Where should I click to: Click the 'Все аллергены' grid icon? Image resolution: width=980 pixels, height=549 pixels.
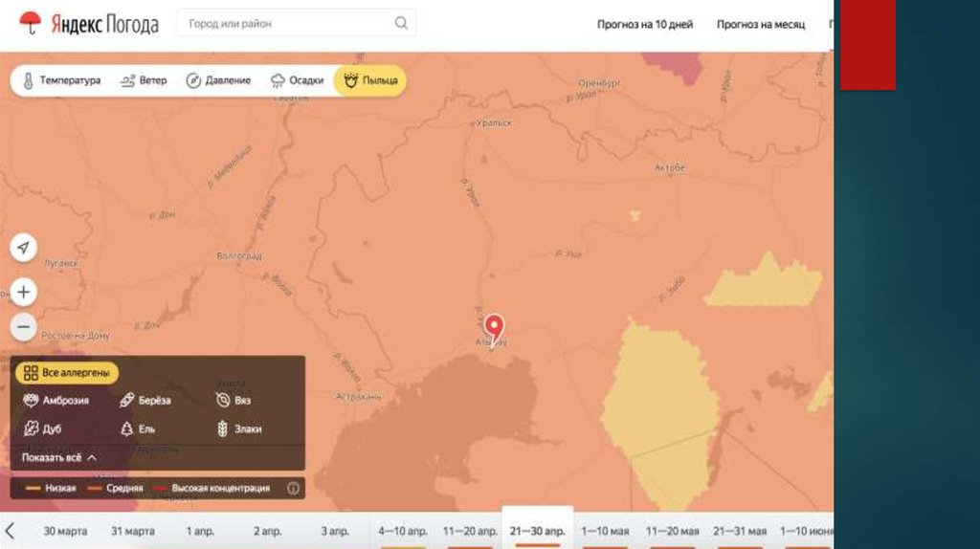coord(31,373)
